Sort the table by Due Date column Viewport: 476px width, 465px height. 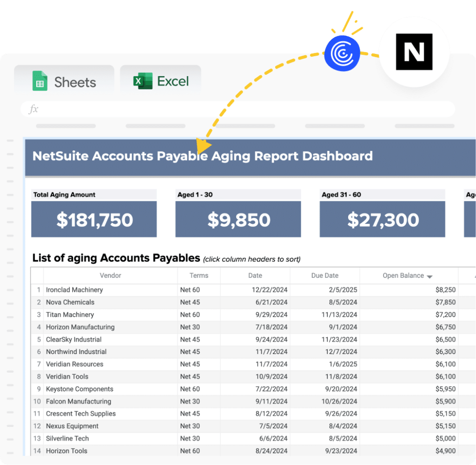325,275
